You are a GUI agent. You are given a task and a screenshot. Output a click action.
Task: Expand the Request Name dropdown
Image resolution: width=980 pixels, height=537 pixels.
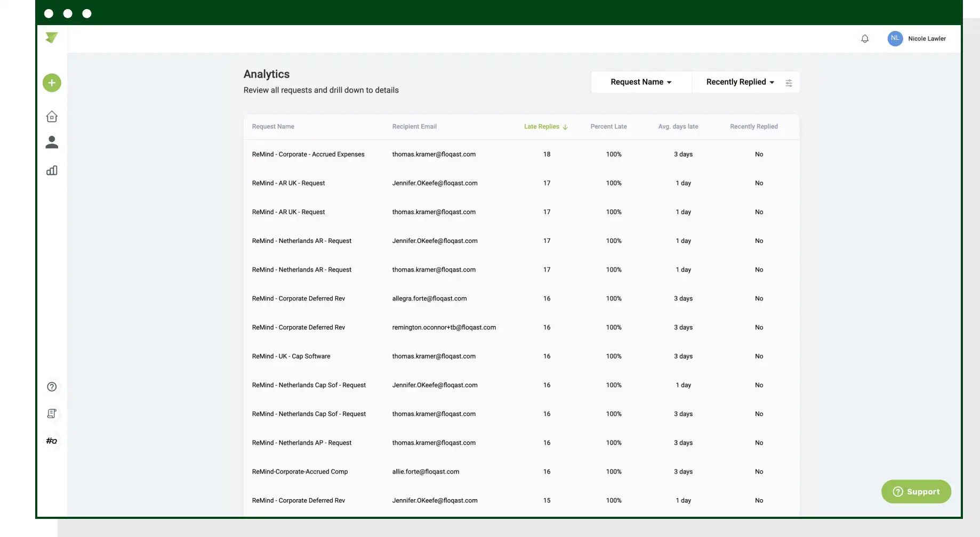[641, 82]
